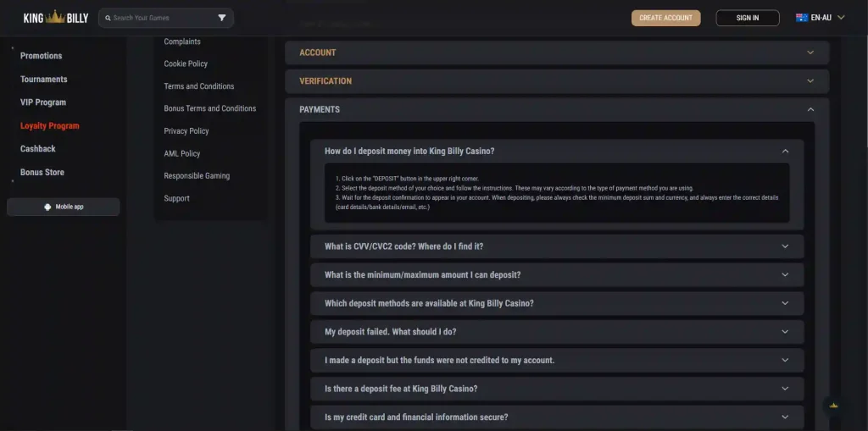Click the deposit instructions answer text
Screen dimensions: 868x431
pyautogui.click(x=557, y=192)
